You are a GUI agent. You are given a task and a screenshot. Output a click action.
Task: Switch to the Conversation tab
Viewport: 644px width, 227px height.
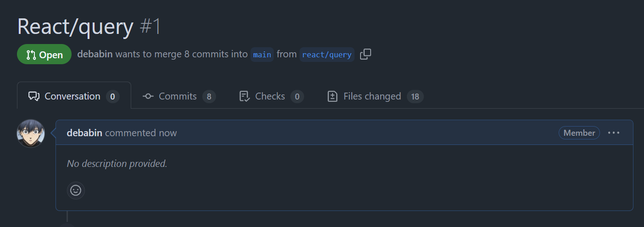click(74, 96)
